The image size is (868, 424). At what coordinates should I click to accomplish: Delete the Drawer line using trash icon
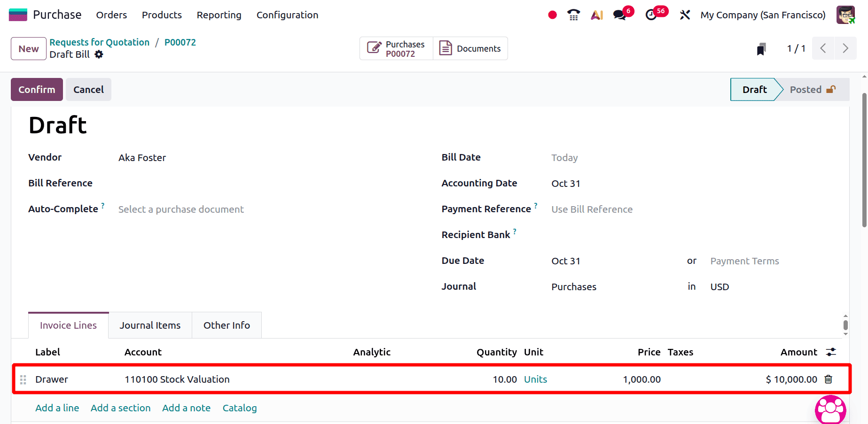tap(829, 379)
